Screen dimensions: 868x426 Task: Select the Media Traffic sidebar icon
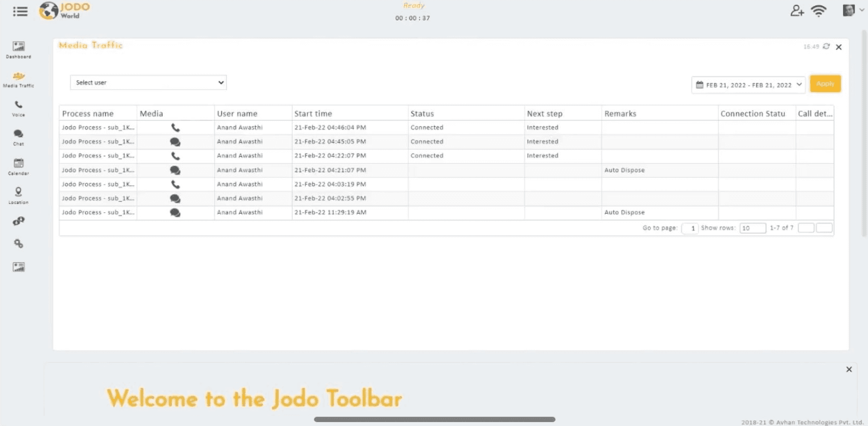click(18, 80)
